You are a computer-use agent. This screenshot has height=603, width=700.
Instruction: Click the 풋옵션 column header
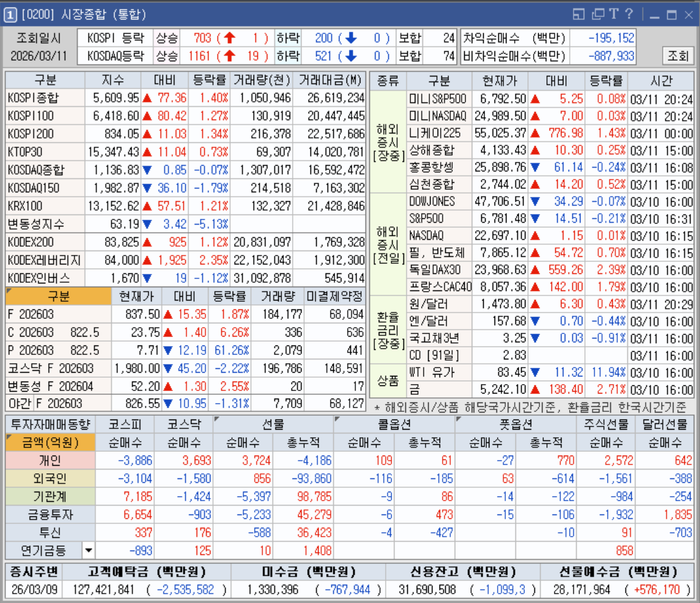click(515, 425)
